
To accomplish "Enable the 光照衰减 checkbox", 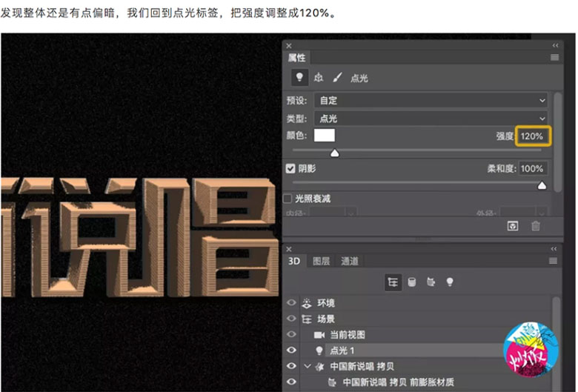I will tap(288, 199).
